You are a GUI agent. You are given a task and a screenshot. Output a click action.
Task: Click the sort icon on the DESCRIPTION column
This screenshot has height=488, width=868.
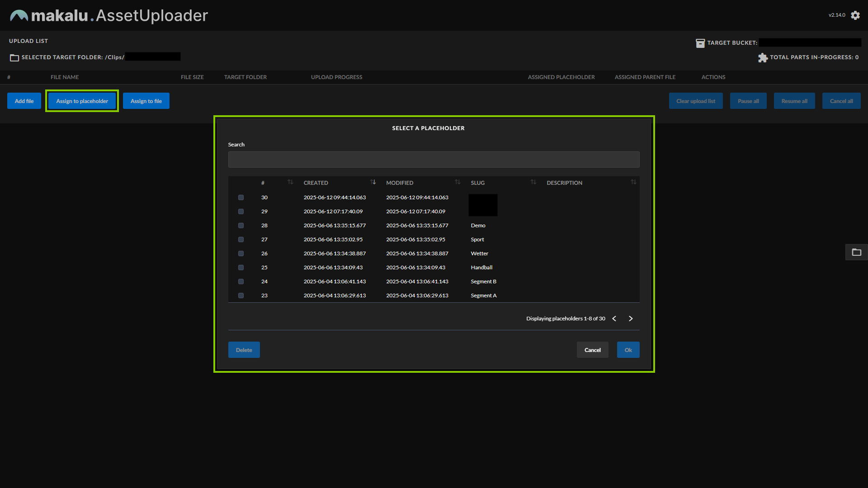pos(633,182)
